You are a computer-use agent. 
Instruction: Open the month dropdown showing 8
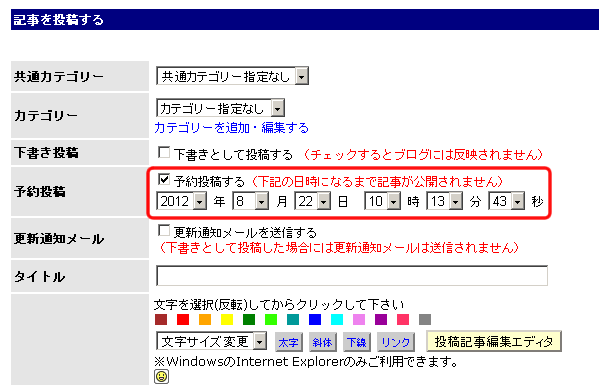tap(250, 201)
